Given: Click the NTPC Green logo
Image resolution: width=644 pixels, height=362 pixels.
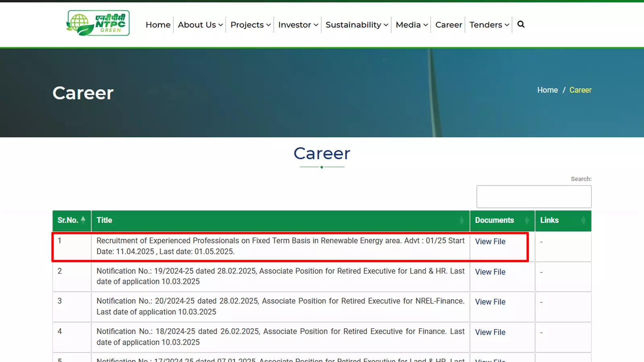Looking at the screenshot, I should [98, 23].
